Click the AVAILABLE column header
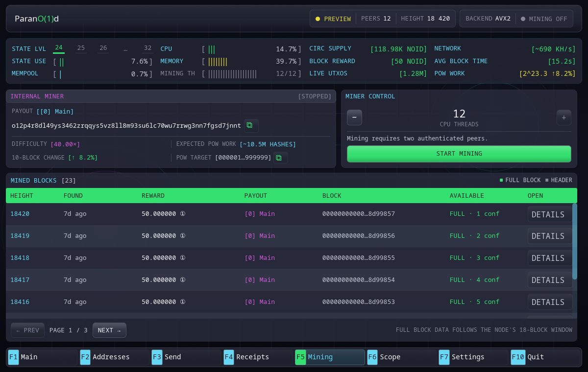Viewport: 588px width, 372px height. tap(466, 196)
